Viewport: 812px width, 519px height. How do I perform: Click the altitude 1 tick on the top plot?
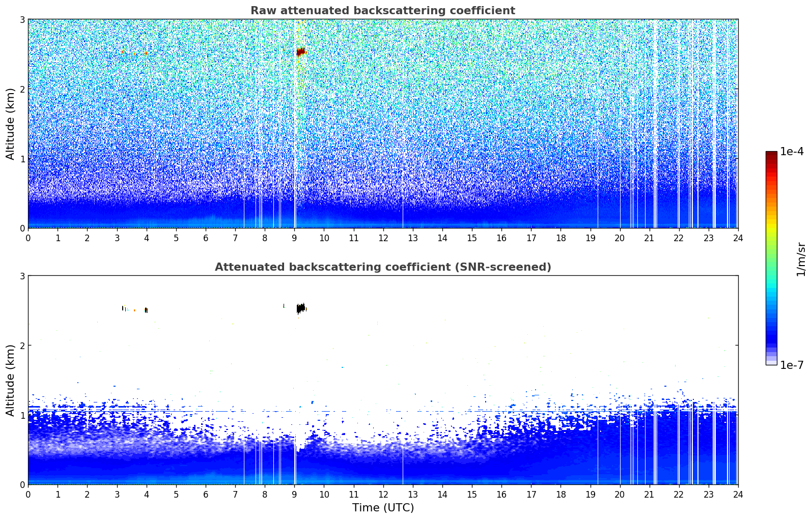point(22,159)
